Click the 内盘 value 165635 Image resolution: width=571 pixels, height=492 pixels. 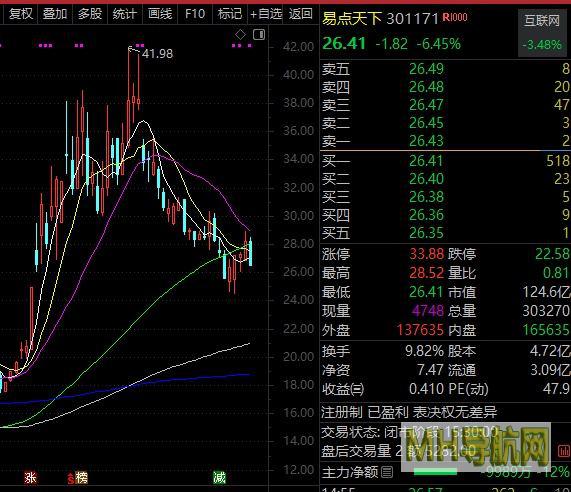click(546, 330)
